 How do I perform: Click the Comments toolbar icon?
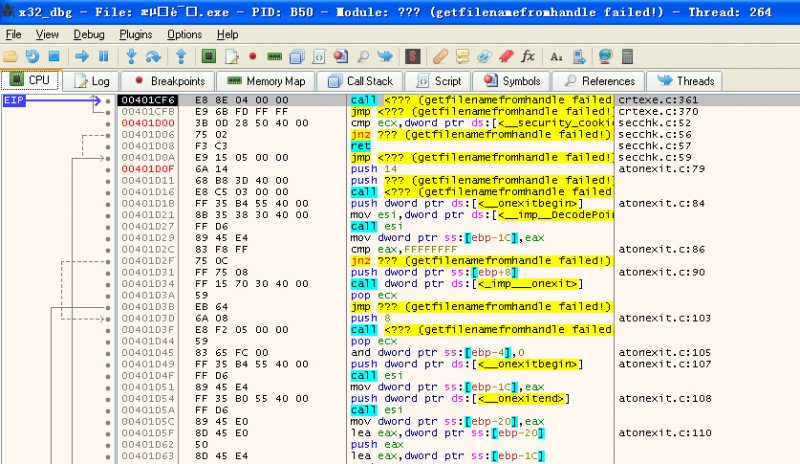click(x=462, y=57)
